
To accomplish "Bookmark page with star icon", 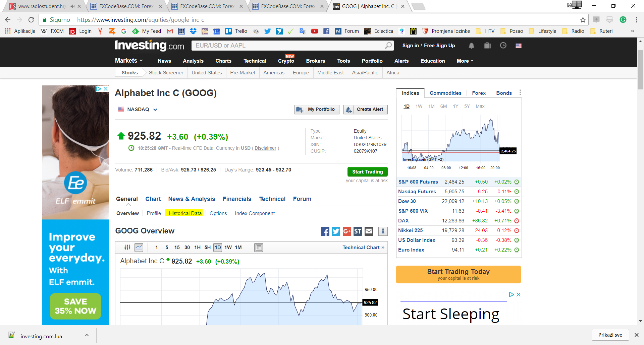I will pos(583,20).
